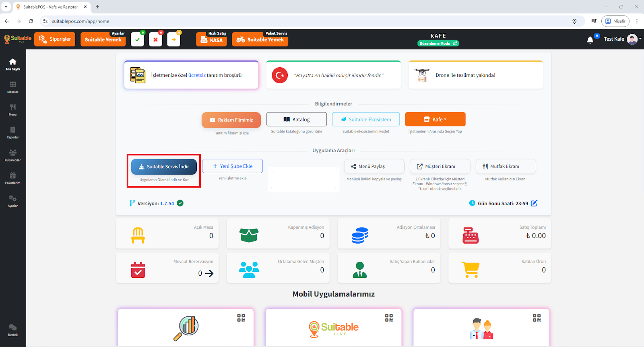This screenshot has height=347, width=644.
Task: Click the Adisyon Ortalaması coins icon
Action: click(x=360, y=235)
